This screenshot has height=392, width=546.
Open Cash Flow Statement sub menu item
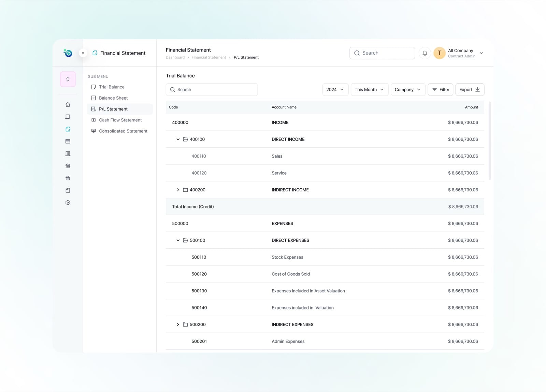point(120,120)
